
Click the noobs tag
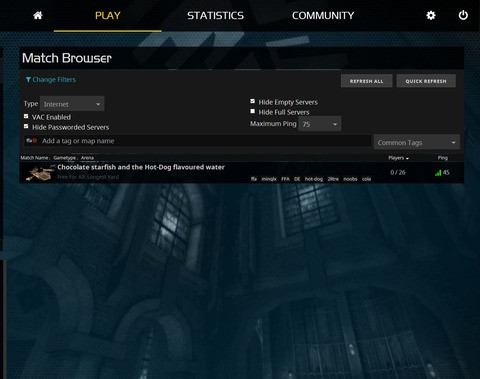[350, 179]
